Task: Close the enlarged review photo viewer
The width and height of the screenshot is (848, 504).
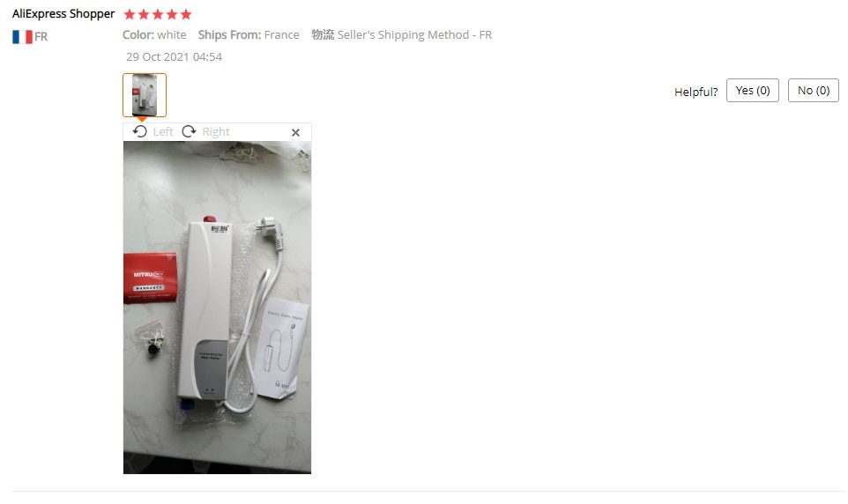Action: click(x=295, y=132)
